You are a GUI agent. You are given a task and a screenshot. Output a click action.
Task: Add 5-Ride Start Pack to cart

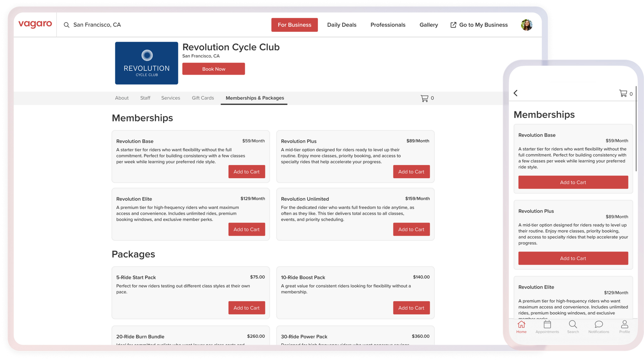tap(247, 308)
